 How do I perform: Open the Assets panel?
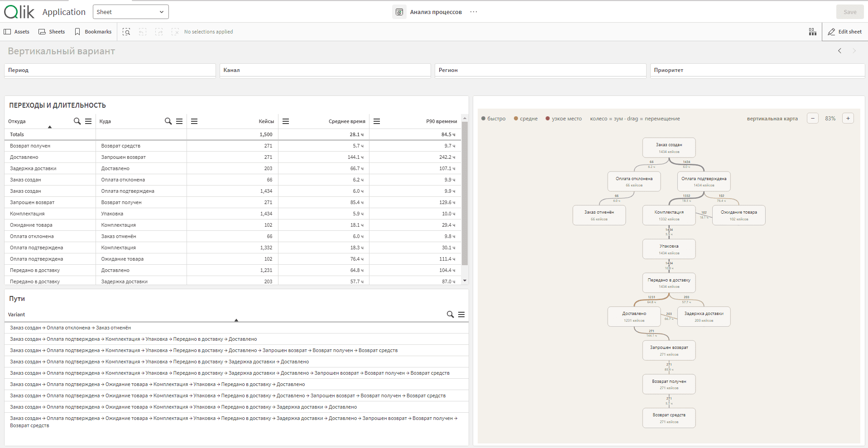click(x=17, y=32)
